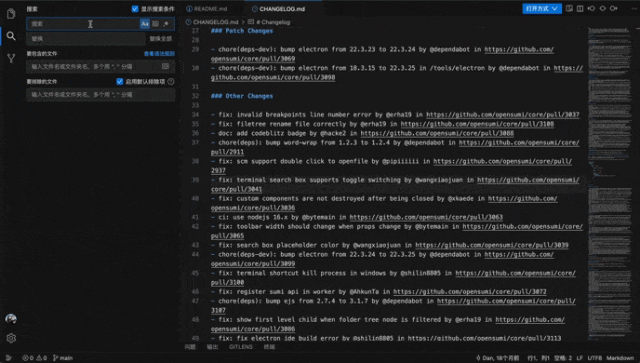640x363 pixels.
Task: Toggle match case Aa in search box
Action: (144, 24)
